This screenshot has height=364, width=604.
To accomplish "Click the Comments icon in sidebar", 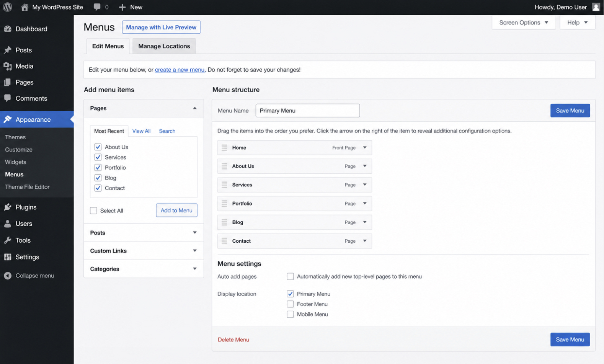I will [8, 98].
